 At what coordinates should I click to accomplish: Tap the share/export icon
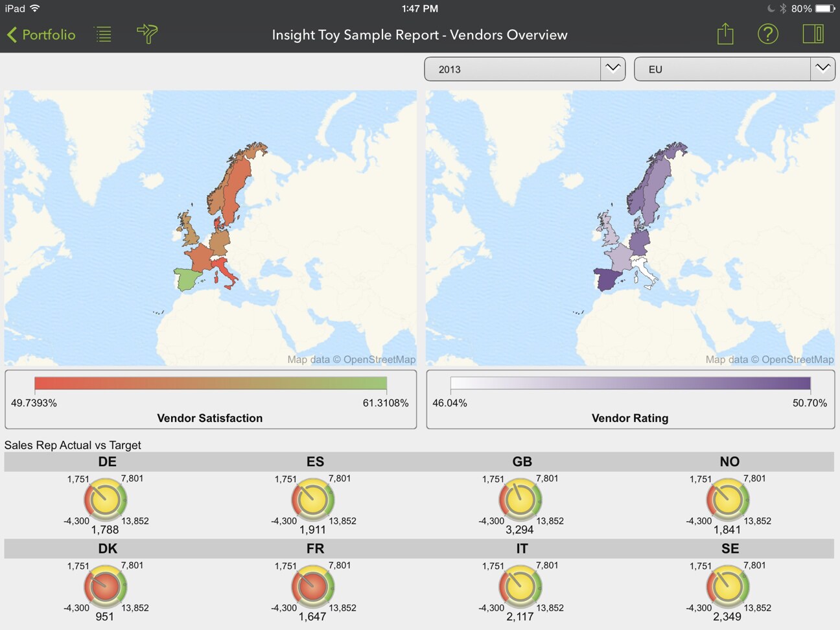coord(725,34)
